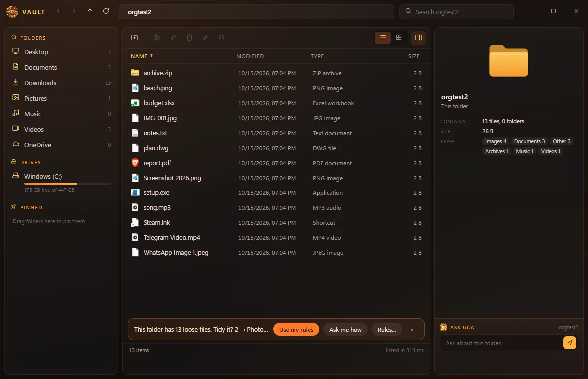Go up one folder level

point(90,11)
